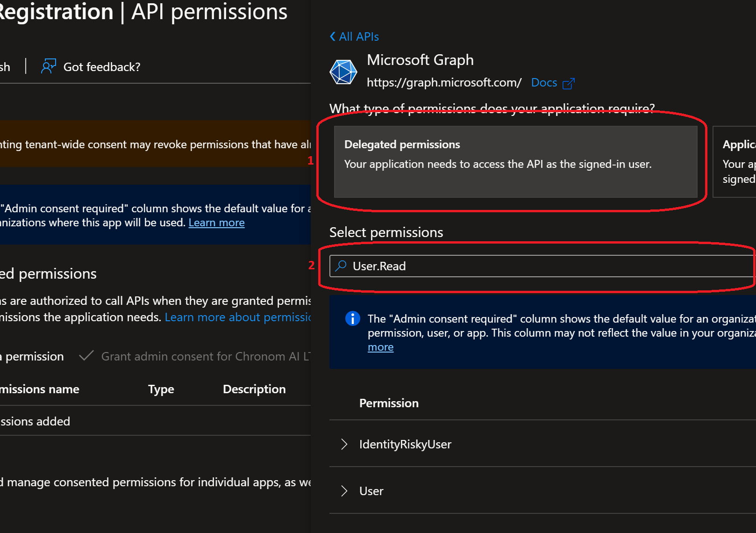Click the Microsoft Graph hexagon logo icon
The height and width of the screenshot is (533, 756).
click(x=343, y=72)
